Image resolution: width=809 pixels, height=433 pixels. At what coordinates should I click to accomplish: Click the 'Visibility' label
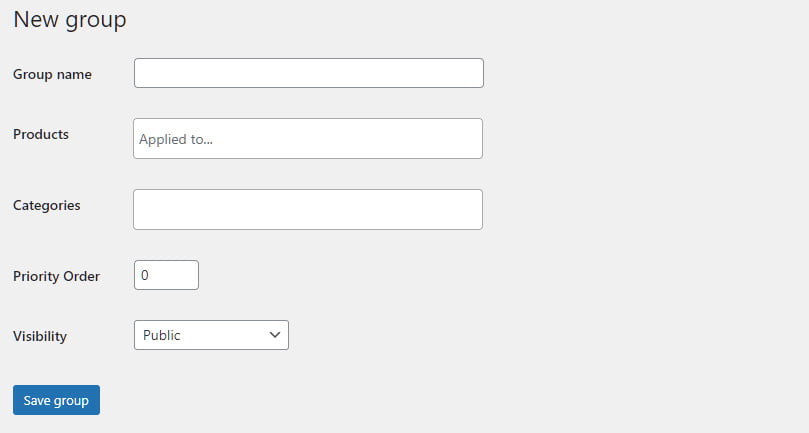[x=40, y=336]
